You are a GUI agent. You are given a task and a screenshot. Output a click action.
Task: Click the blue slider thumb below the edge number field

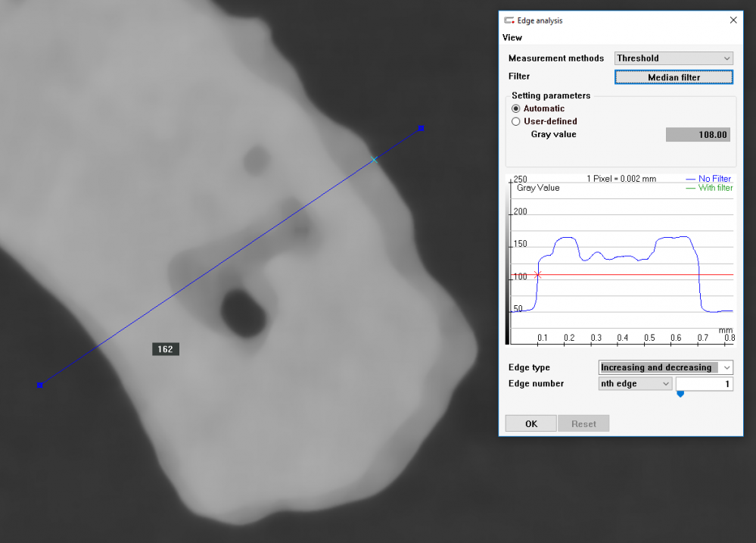pos(680,394)
